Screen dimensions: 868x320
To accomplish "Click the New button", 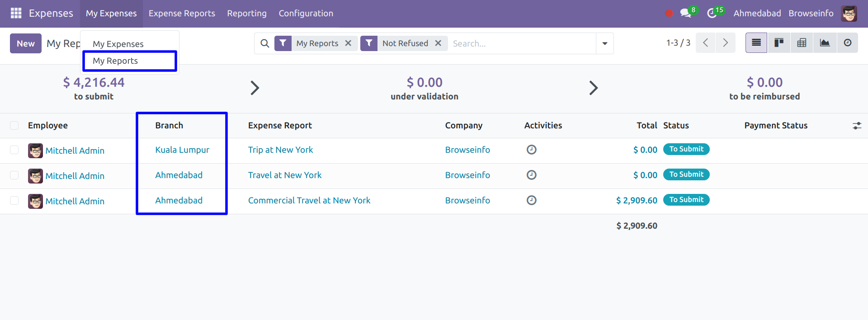I will [x=26, y=43].
